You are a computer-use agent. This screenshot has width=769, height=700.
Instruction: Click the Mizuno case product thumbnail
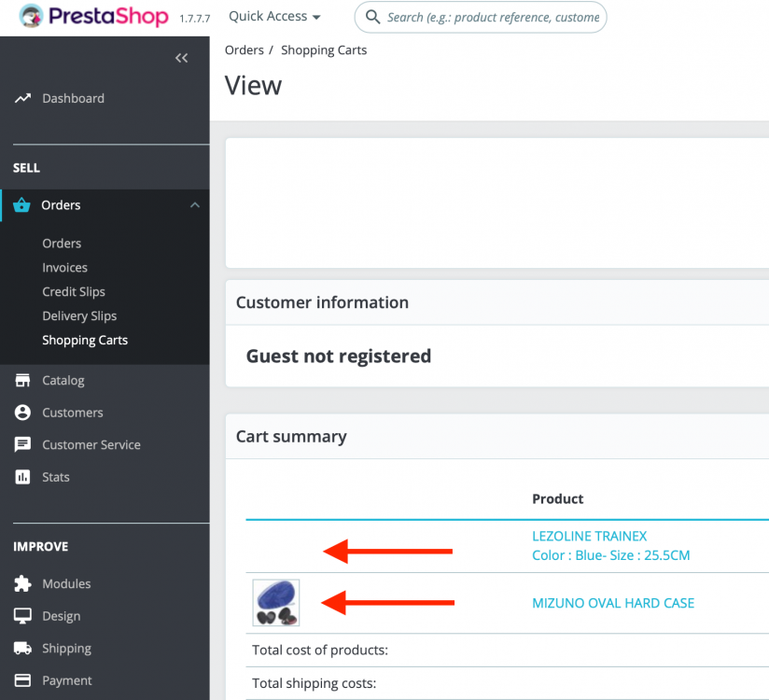[x=275, y=603]
